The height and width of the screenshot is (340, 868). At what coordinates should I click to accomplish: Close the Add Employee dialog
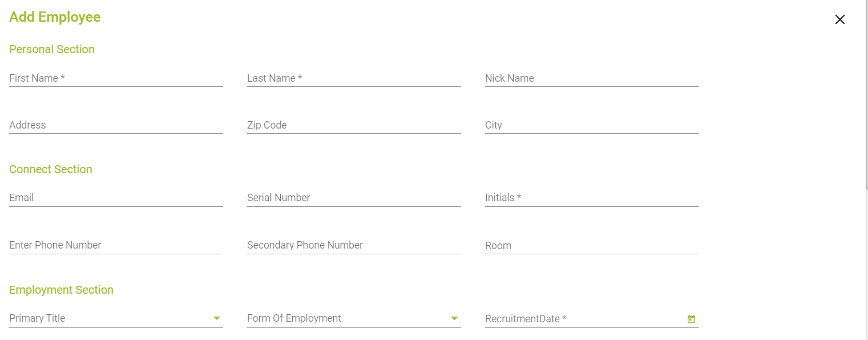[x=839, y=19]
